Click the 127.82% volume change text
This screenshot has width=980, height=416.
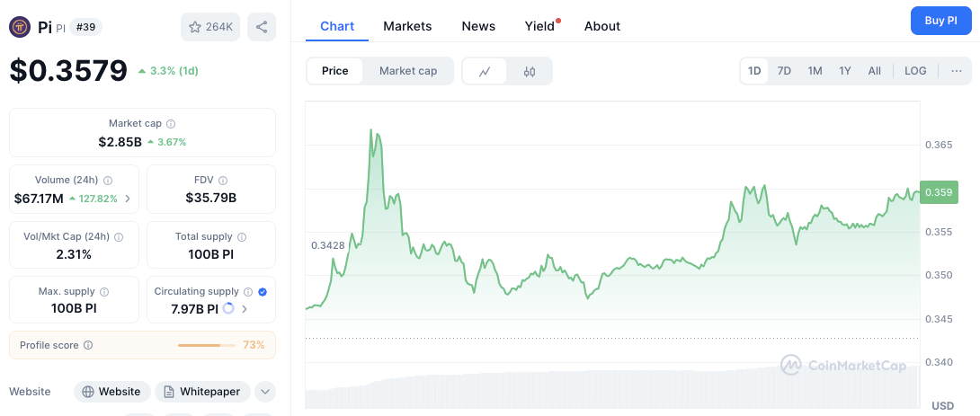(98, 199)
